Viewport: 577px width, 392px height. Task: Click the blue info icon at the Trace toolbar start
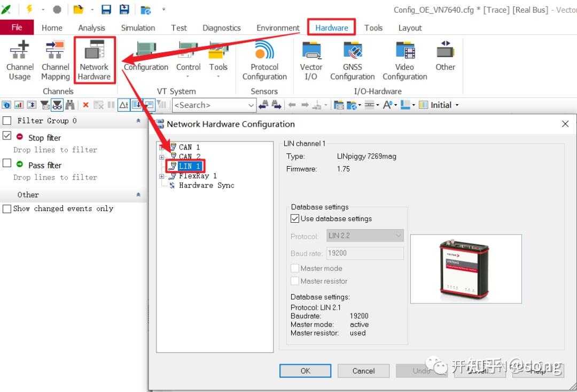pyautogui.click(x=6, y=105)
